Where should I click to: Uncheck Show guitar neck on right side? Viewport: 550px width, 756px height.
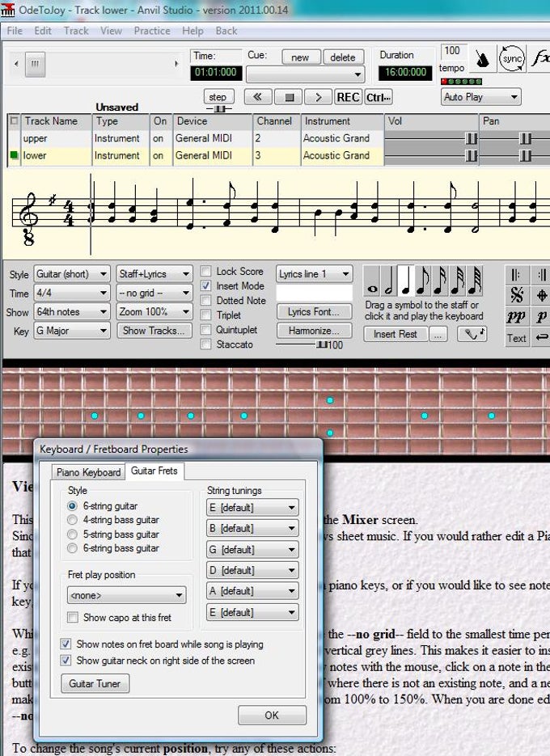66,660
